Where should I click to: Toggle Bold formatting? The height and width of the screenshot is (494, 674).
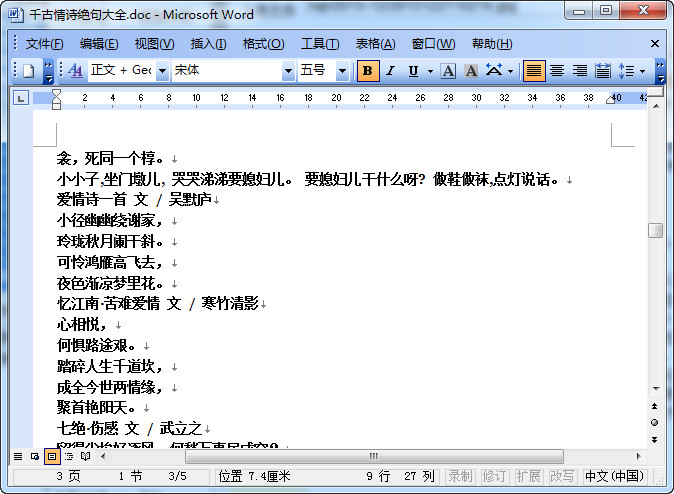coord(368,71)
